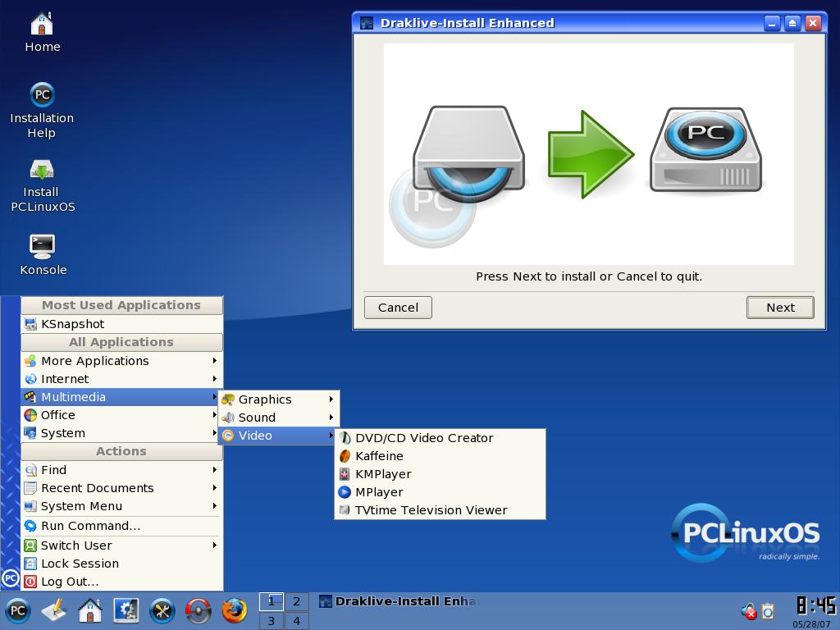840x630 pixels.
Task: Click the DVD/CD Video Creator icon
Action: pyautogui.click(x=345, y=438)
